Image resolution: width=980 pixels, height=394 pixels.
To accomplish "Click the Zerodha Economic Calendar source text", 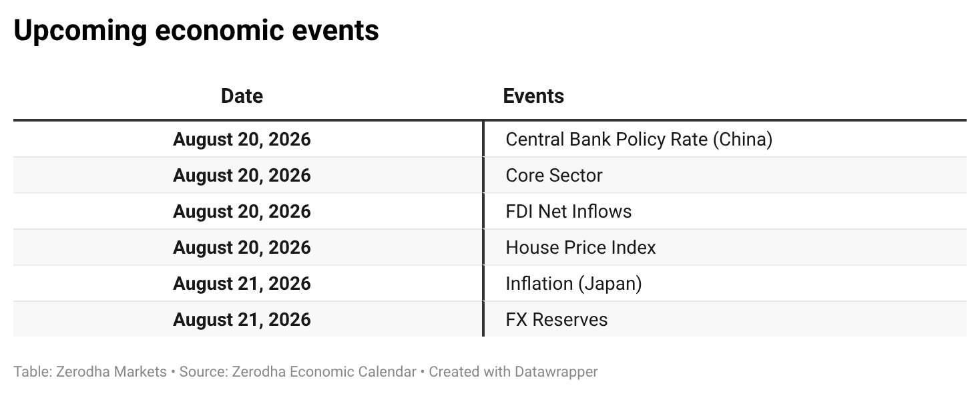I will 324,372.
